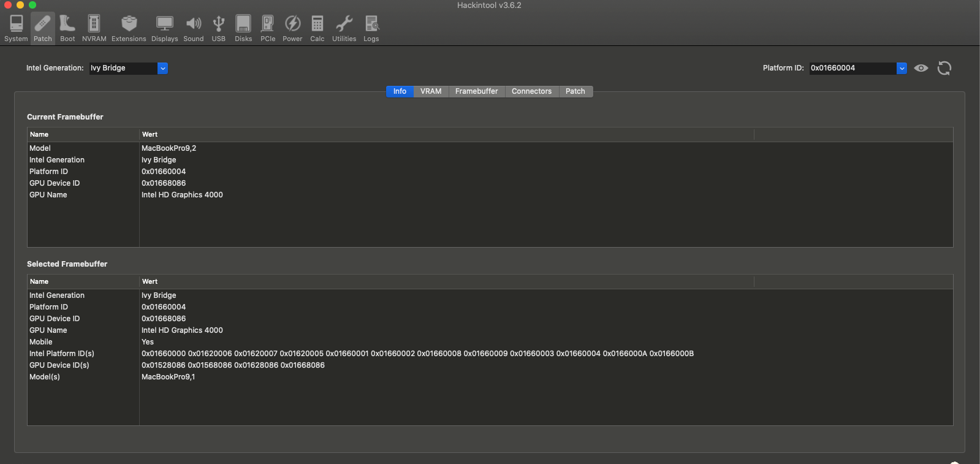Select Intel Generation row in Selected Framebuffer

pos(490,295)
